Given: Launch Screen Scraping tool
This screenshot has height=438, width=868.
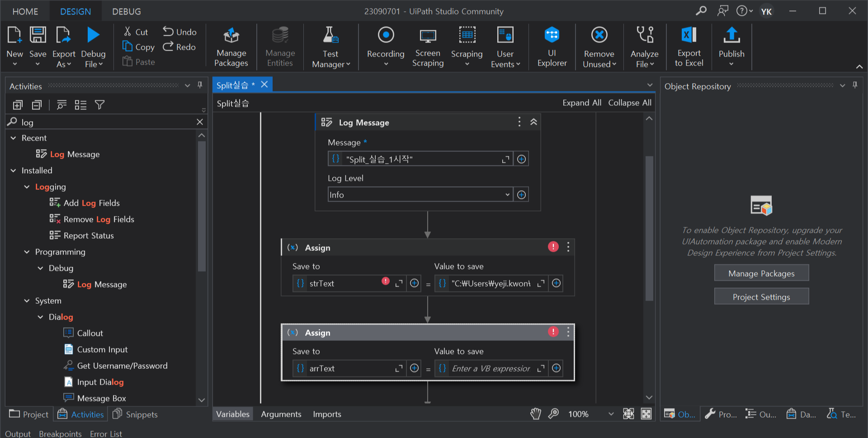Looking at the screenshot, I should (428, 47).
